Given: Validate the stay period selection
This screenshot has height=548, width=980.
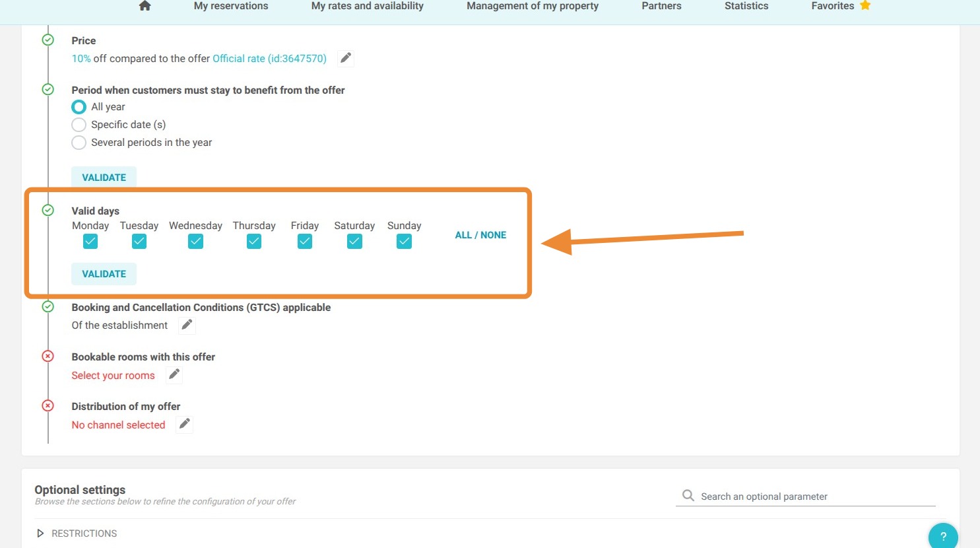Looking at the screenshot, I should pos(104,178).
